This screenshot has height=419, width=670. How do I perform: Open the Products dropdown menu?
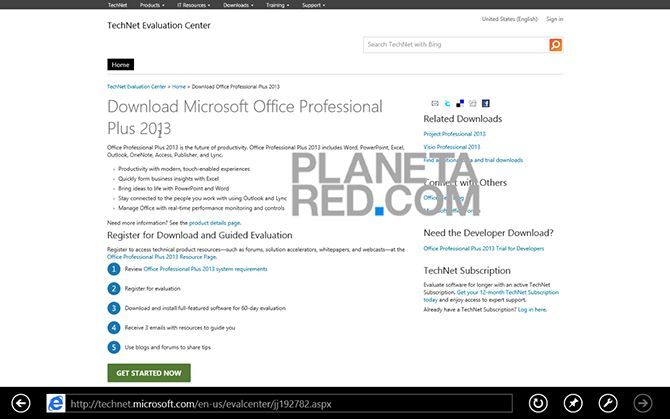[152, 5]
